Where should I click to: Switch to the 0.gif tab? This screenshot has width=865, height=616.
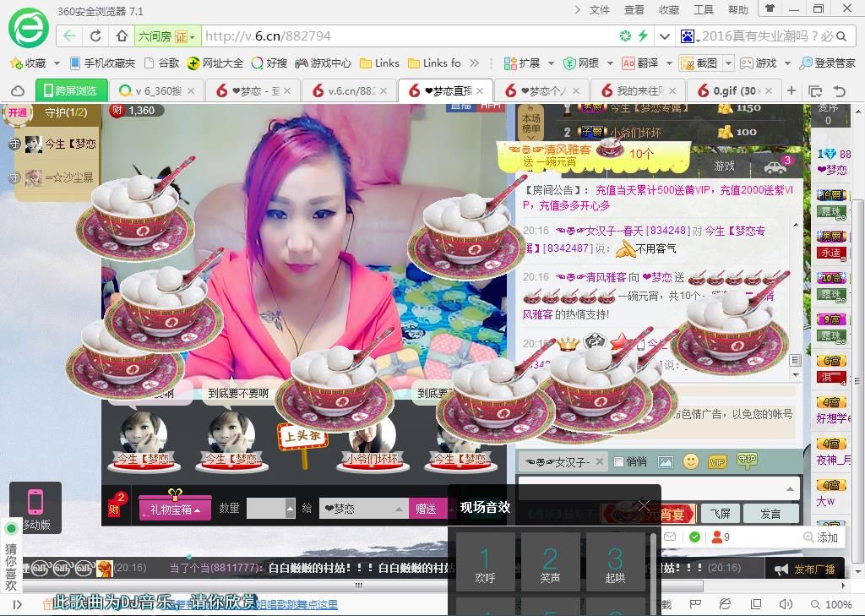click(734, 90)
